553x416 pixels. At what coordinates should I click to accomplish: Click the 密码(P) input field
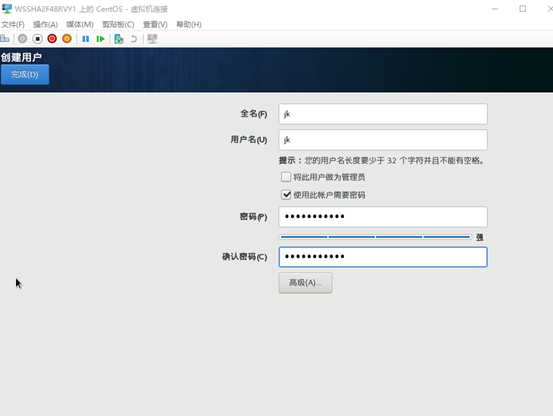coord(383,217)
